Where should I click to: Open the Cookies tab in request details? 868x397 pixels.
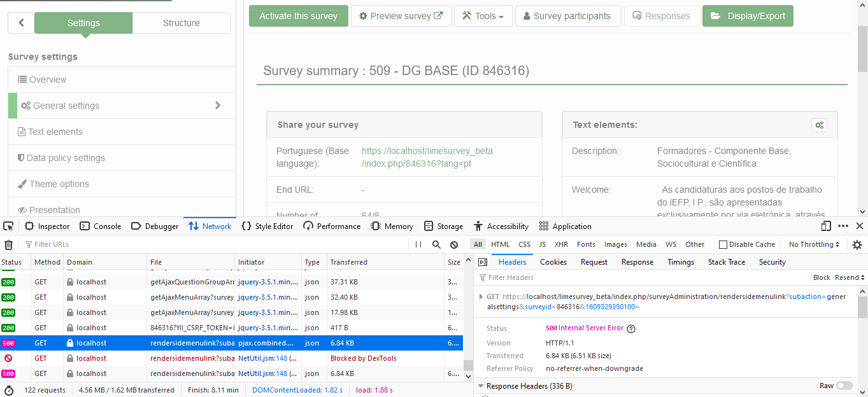[x=553, y=262]
